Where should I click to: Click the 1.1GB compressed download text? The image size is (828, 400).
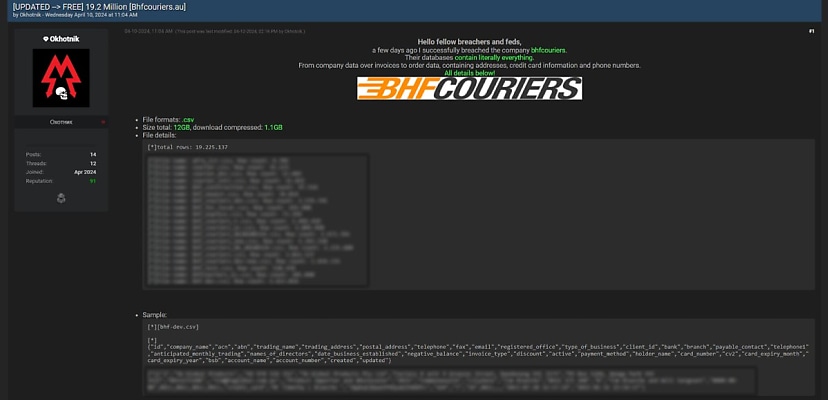pyautogui.click(x=274, y=128)
